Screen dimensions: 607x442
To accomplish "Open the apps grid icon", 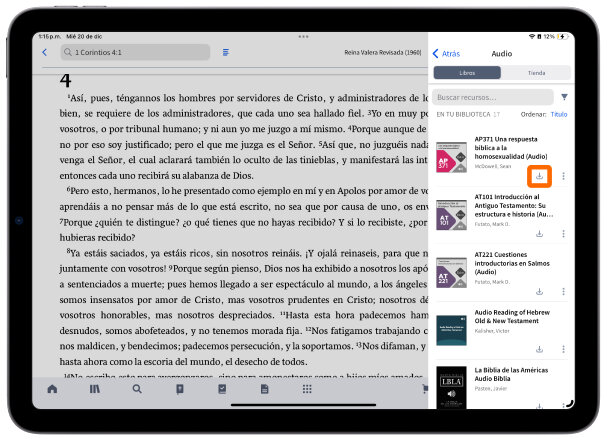I will click(307, 389).
